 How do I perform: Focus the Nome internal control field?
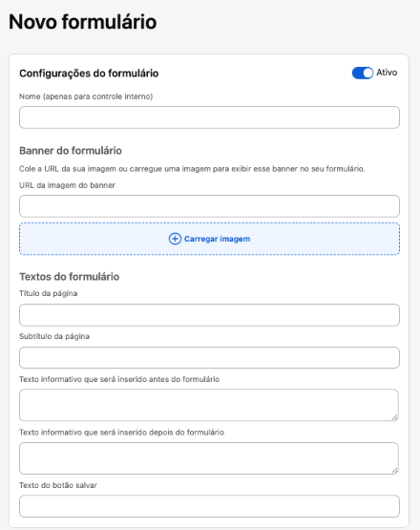click(x=209, y=117)
